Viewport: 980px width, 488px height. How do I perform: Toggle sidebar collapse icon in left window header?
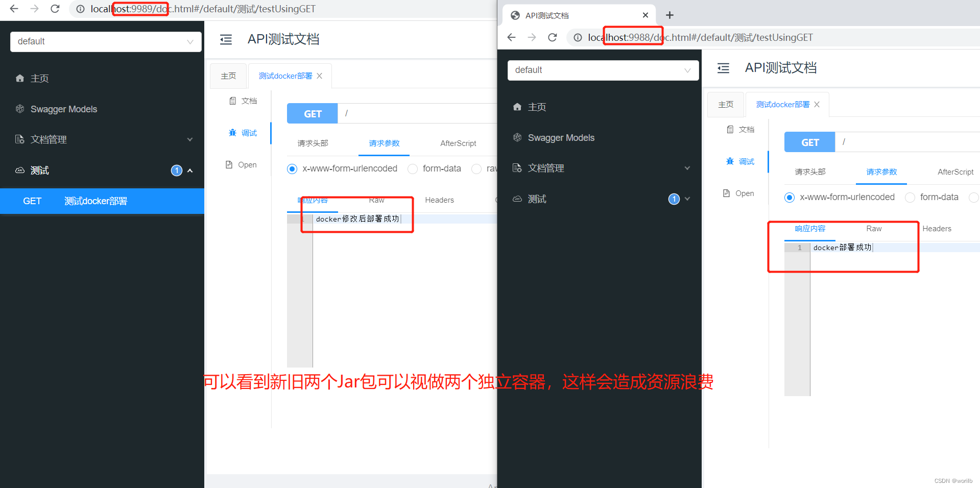226,39
